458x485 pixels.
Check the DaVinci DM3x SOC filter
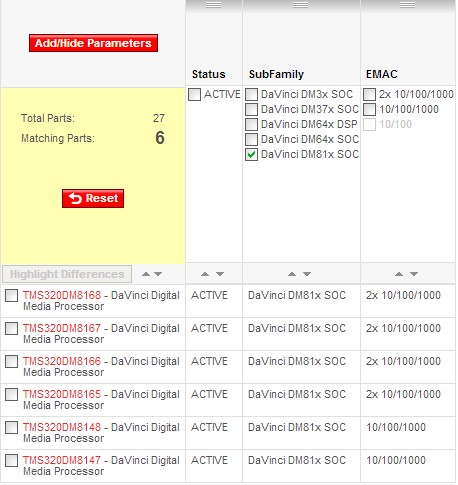pos(251,94)
